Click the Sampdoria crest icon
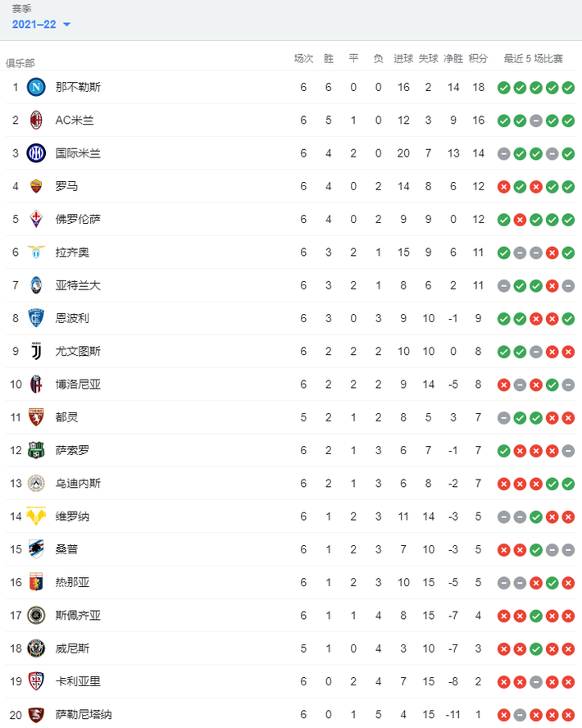The image size is (582, 728). coord(36,549)
